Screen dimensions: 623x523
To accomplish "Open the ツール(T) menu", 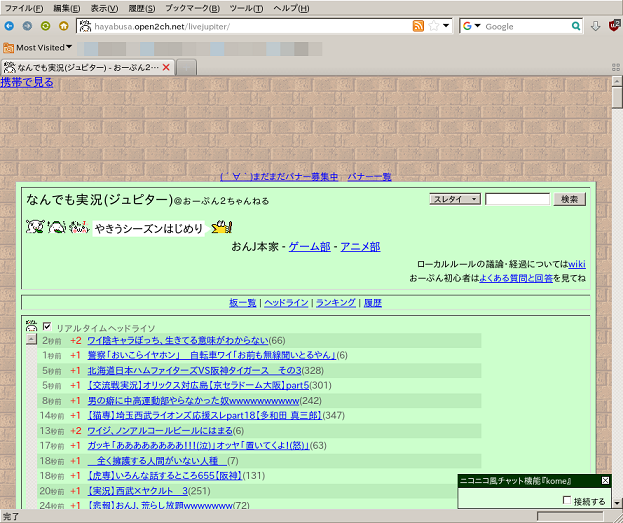I will pos(246,8).
